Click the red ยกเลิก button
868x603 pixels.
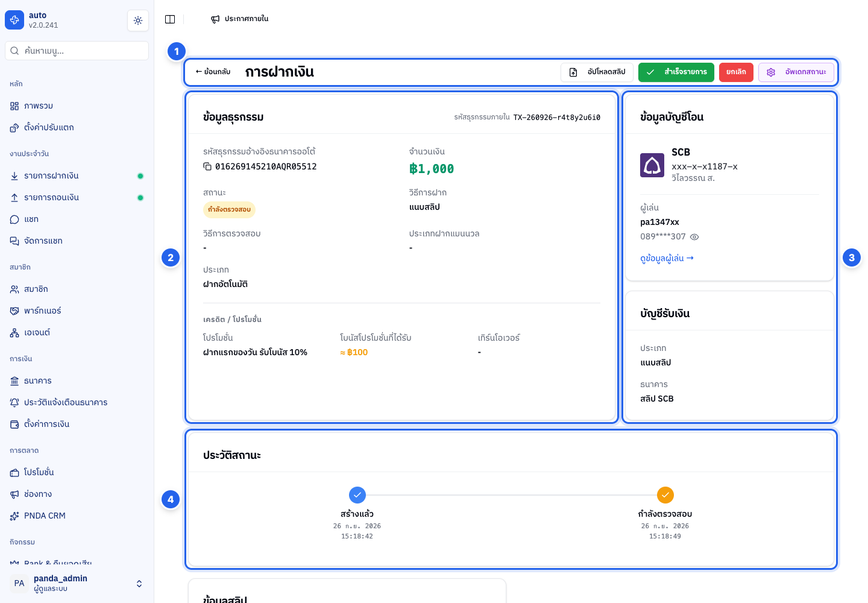click(x=736, y=72)
